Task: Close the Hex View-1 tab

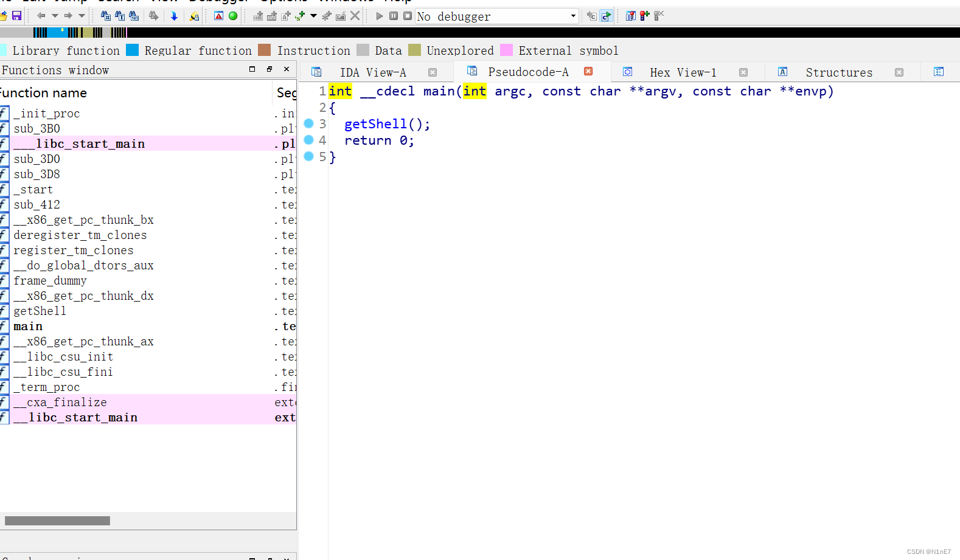Action: coord(743,72)
